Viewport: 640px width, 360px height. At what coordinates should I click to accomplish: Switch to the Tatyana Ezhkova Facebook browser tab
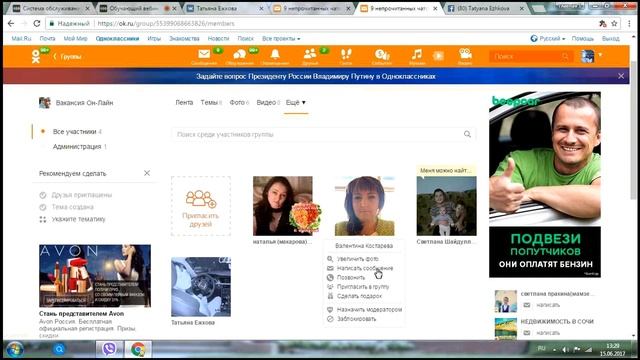[483, 8]
